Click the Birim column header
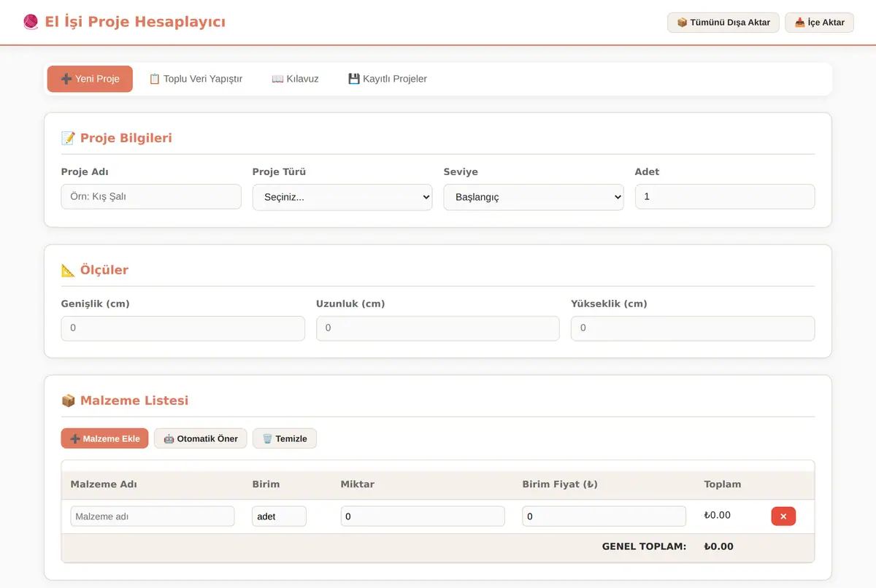The image size is (876, 588). point(266,484)
